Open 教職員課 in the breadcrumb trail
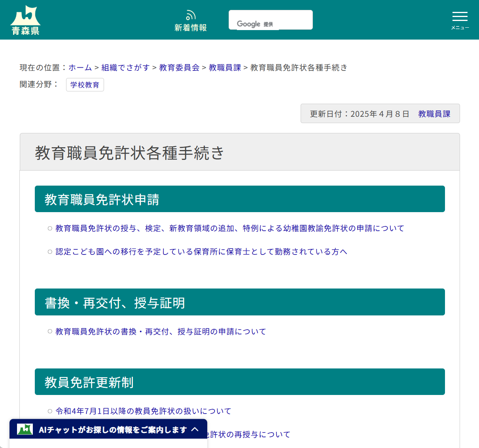 [224, 68]
